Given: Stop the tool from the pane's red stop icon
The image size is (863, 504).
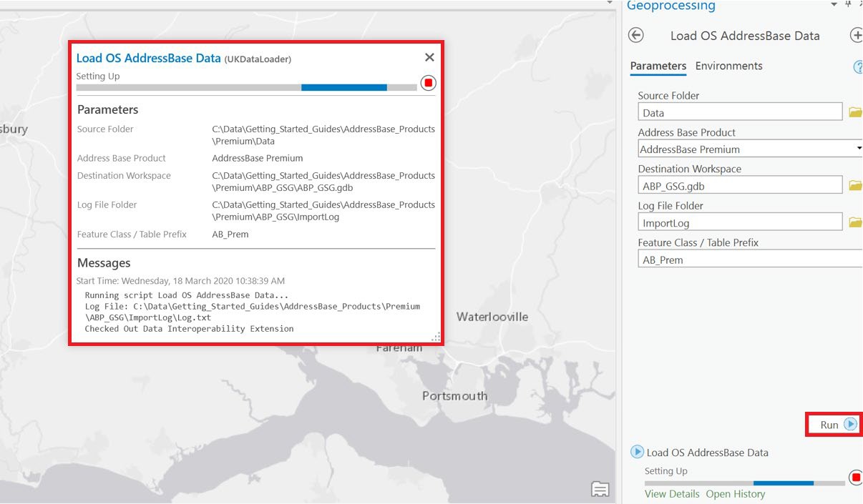Looking at the screenshot, I should 854,477.
